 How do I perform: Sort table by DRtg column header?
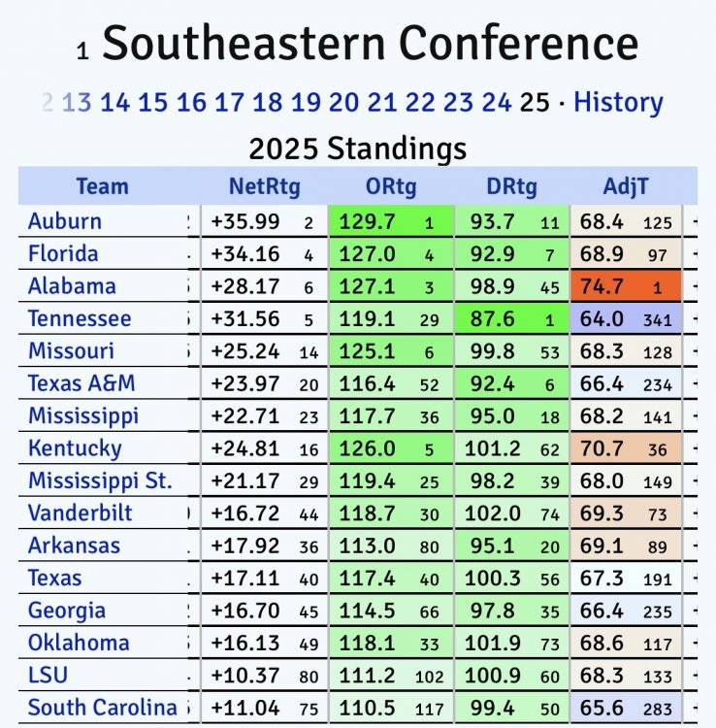[x=511, y=186]
